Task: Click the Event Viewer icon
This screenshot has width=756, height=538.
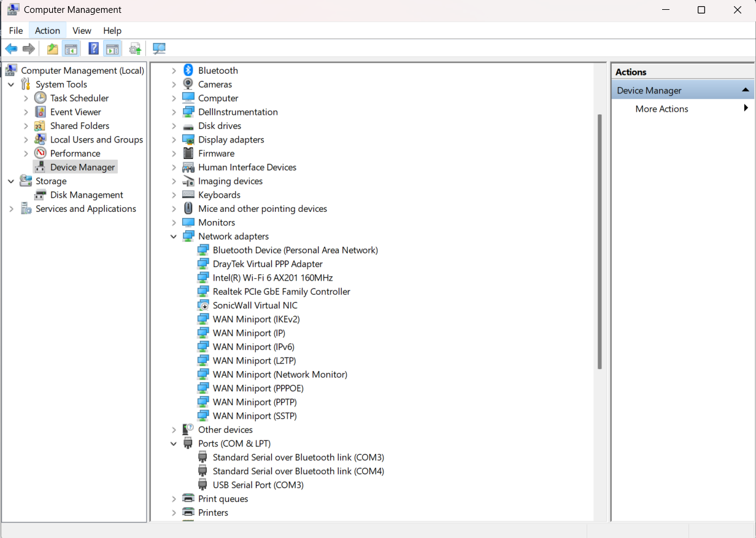Action: pos(40,112)
